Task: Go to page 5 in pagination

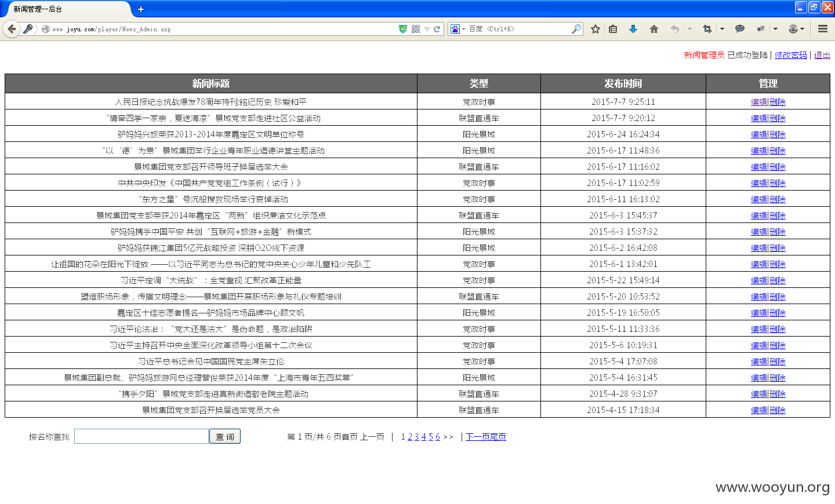Action: point(431,437)
